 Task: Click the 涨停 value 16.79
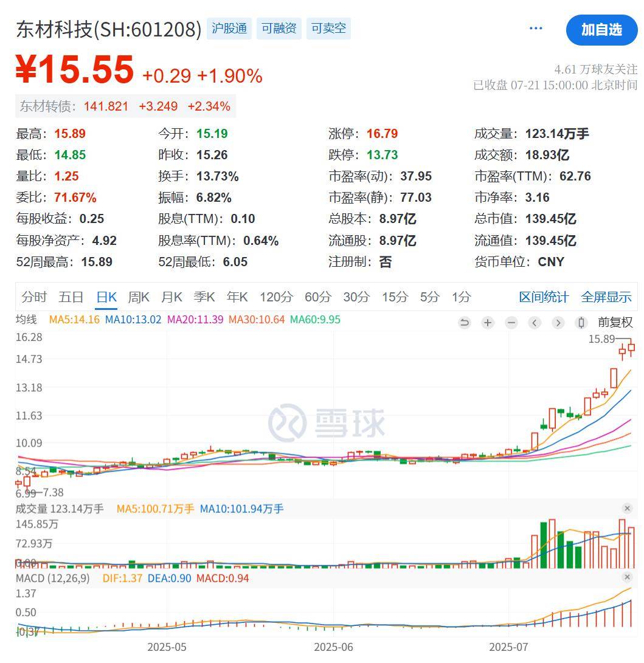click(x=382, y=134)
